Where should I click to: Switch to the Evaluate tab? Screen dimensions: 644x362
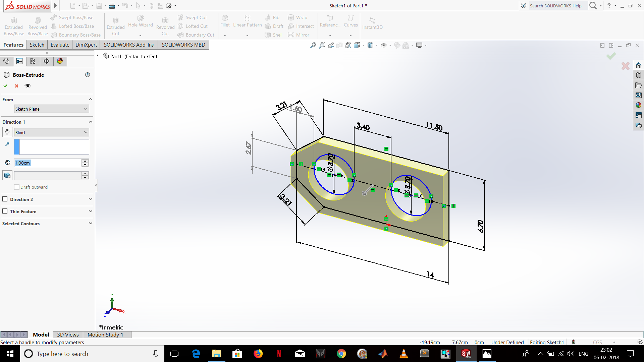[60, 44]
